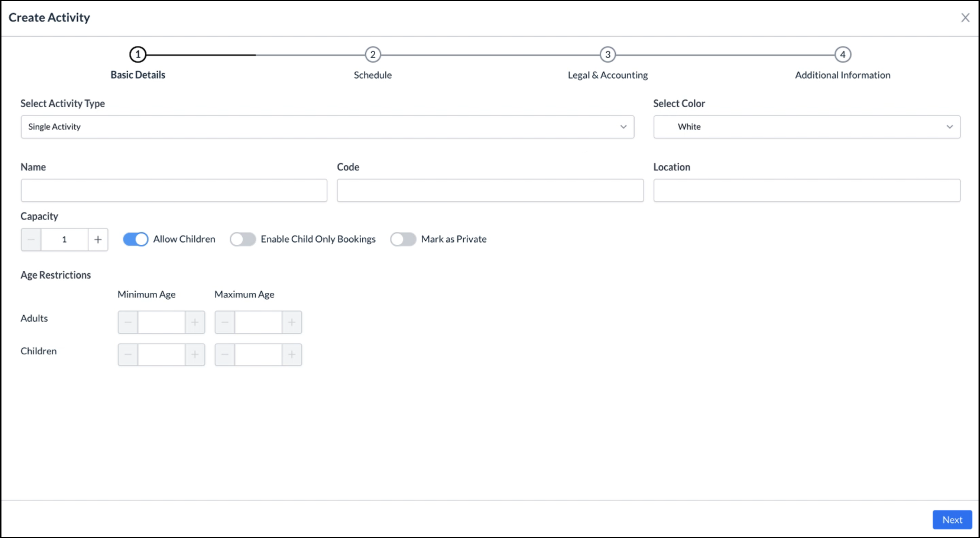Increase the Adults minimum age
Viewport: 980px width, 538px height.
195,322
